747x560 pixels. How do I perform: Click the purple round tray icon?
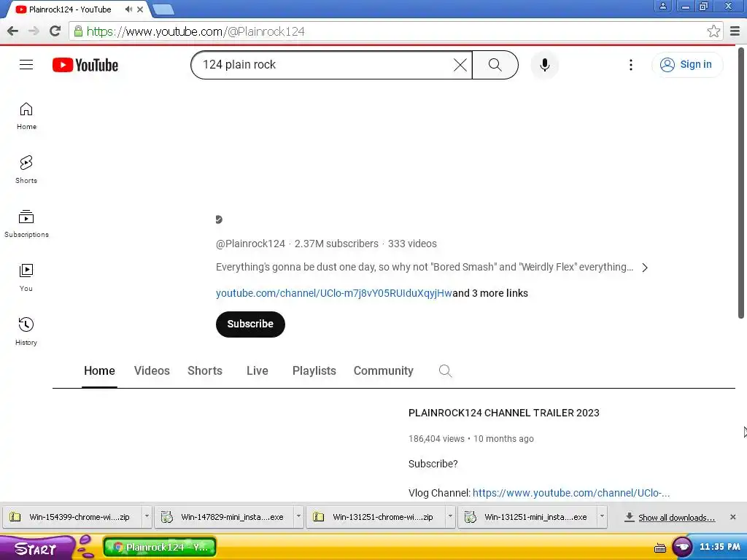(682, 547)
